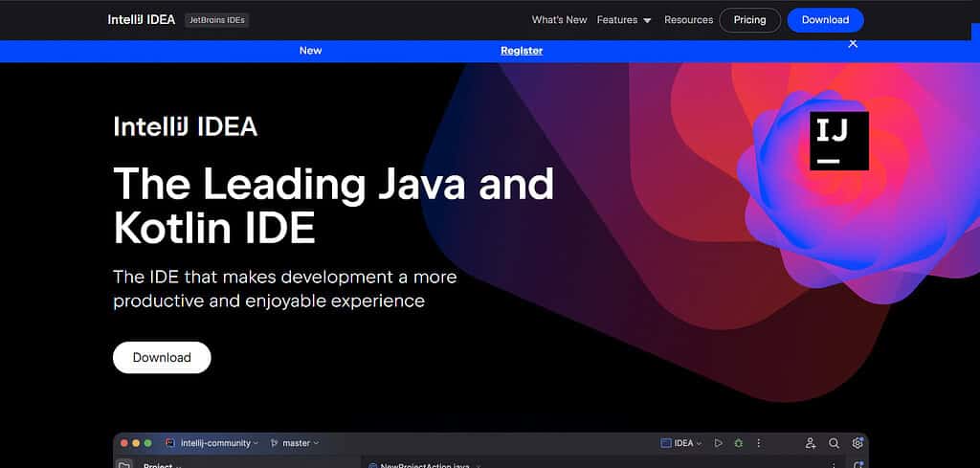The height and width of the screenshot is (468, 980).
Task: Open the intellij-community project dropdown
Action: coord(219,443)
